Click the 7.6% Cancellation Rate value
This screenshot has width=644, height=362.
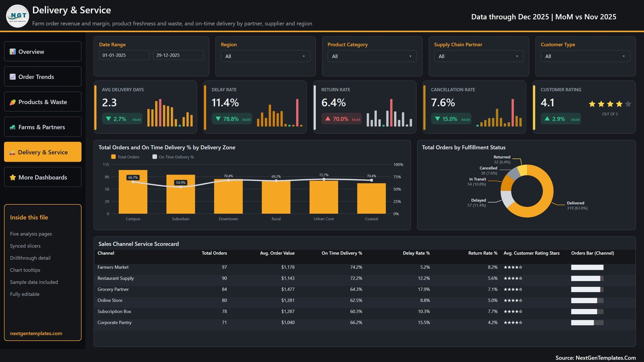pyautogui.click(x=443, y=103)
